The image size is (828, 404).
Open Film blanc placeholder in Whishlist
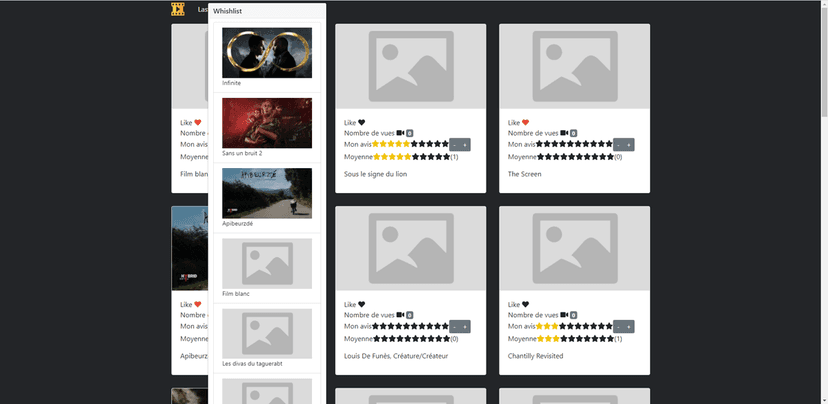point(267,264)
